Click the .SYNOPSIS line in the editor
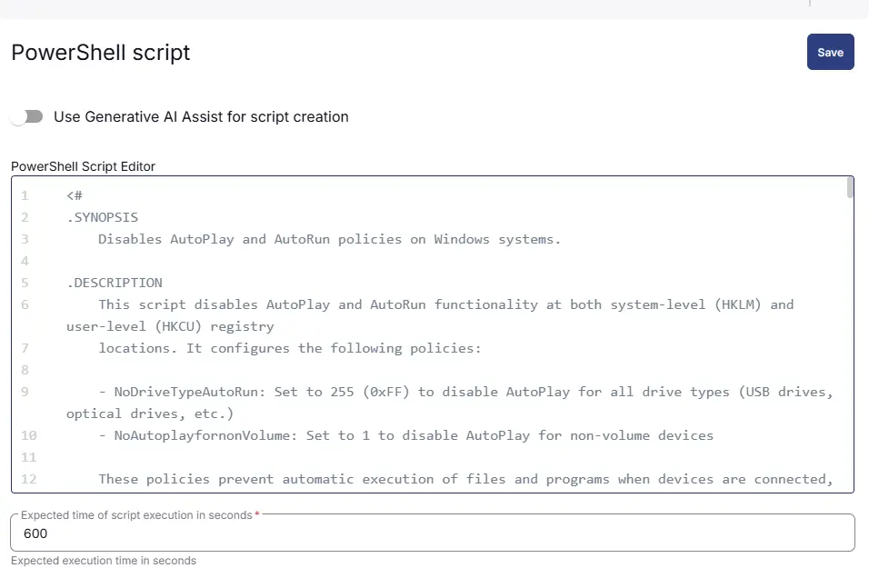 [x=102, y=217]
